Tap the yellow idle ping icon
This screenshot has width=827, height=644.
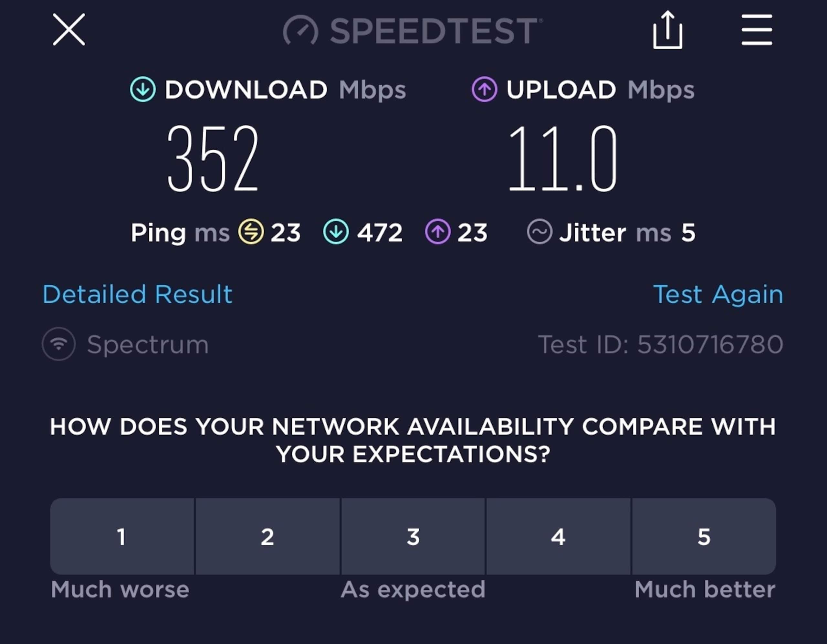[251, 231]
